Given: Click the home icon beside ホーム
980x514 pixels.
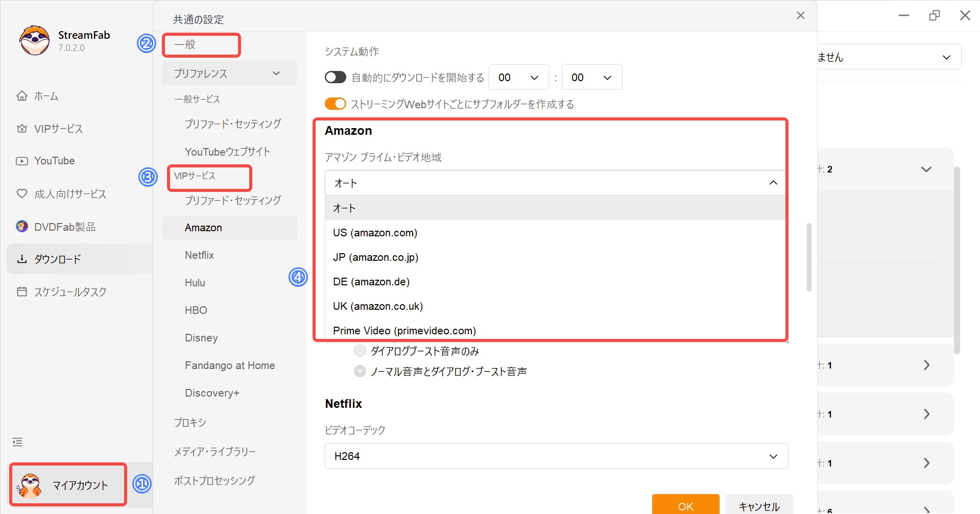Looking at the screenshot, I should tap(22, 96).
